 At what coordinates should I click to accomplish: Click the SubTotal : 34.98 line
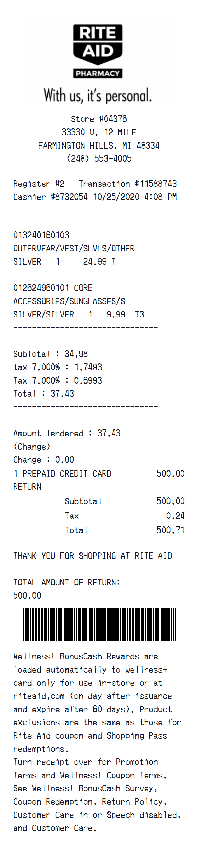(x=50, y=354)
